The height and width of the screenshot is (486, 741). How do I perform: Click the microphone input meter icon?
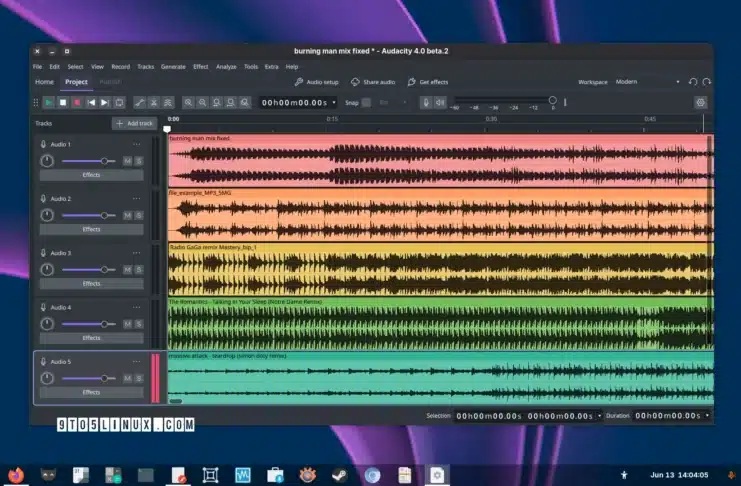pyautogui.click(x=426, y=103)
